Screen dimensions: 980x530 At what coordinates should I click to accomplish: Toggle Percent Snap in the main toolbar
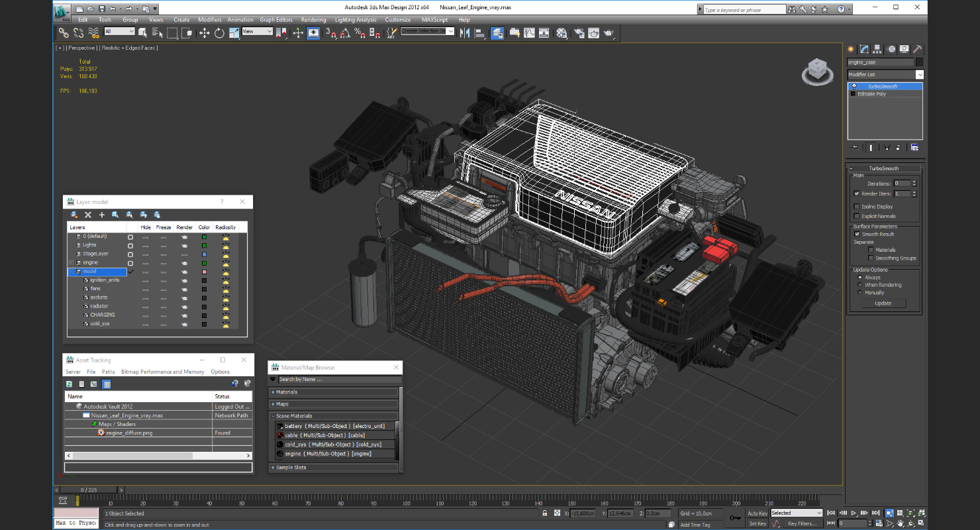pos(360,32)
